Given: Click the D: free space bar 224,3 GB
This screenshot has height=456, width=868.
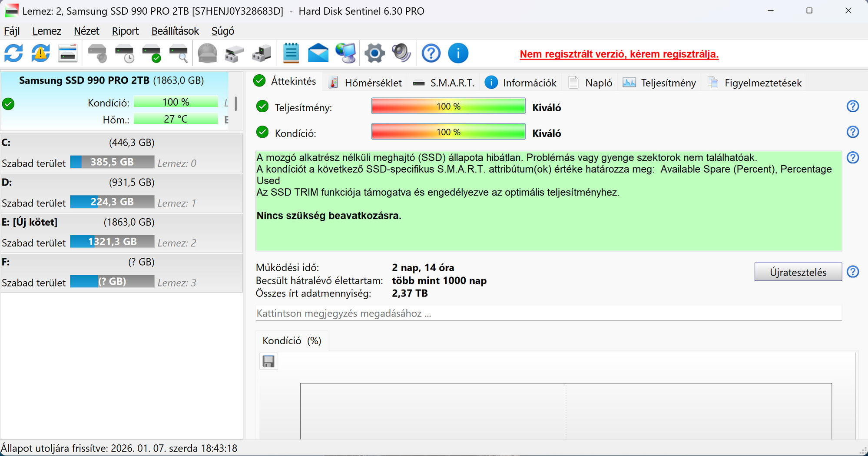Looking at the screenshot, I should (112, 202).
